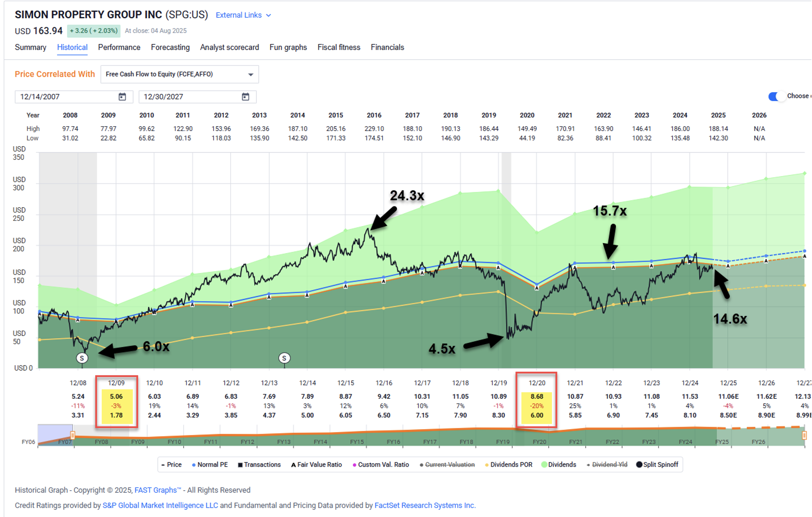Toggle the Split Spinoff legend item

[657, 465]
